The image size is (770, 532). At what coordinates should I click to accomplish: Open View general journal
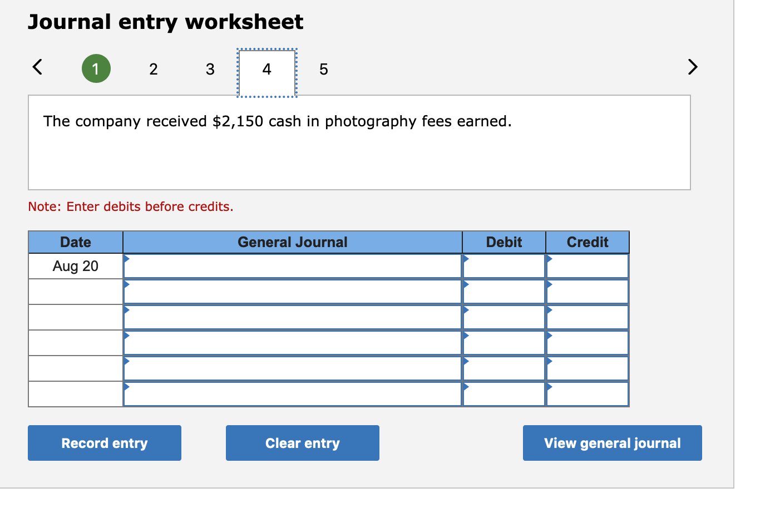(x=612, y=443)
